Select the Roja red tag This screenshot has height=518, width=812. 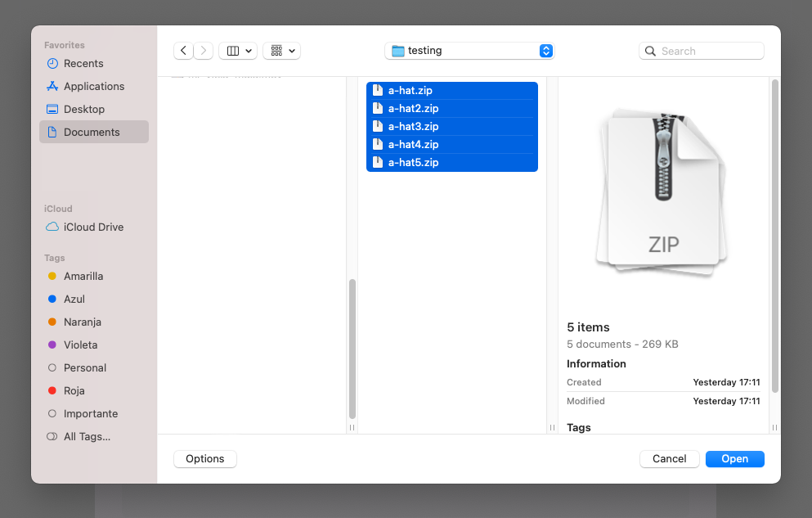(74, 390)
